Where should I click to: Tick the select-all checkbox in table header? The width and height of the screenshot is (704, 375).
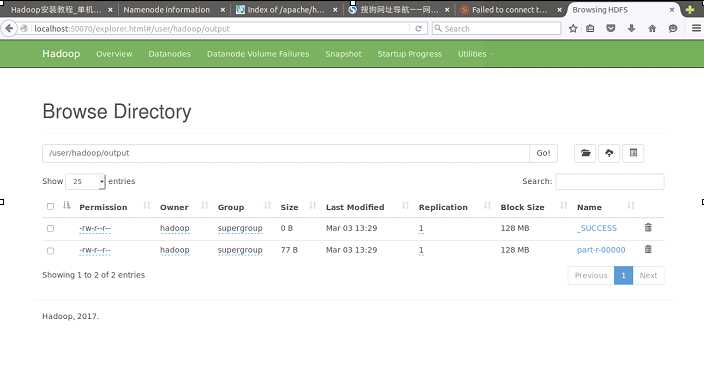tap(50, 207)
